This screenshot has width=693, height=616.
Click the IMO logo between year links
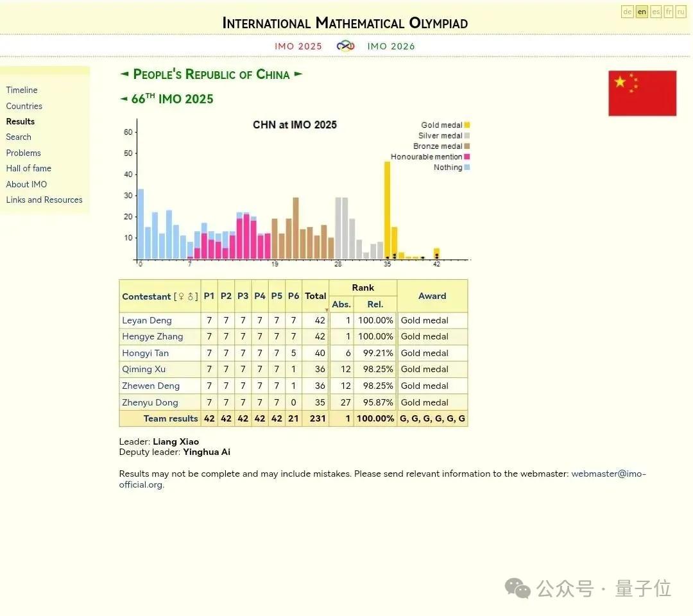click(345, 46)
